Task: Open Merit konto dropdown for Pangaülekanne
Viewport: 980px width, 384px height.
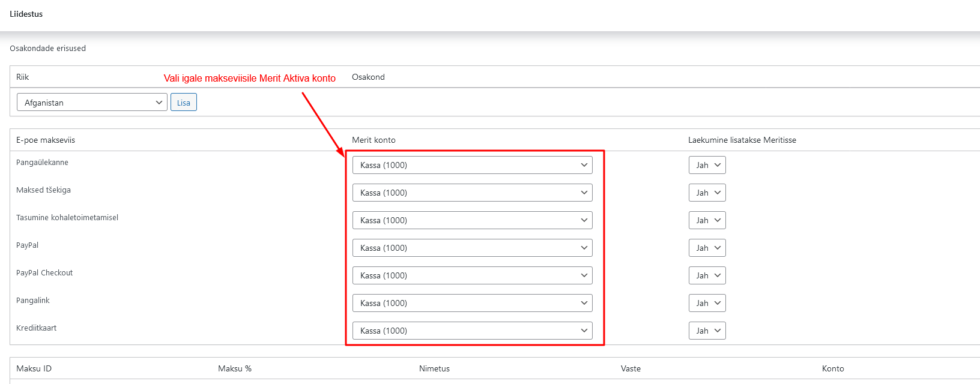Action: (x=472, y=165)
